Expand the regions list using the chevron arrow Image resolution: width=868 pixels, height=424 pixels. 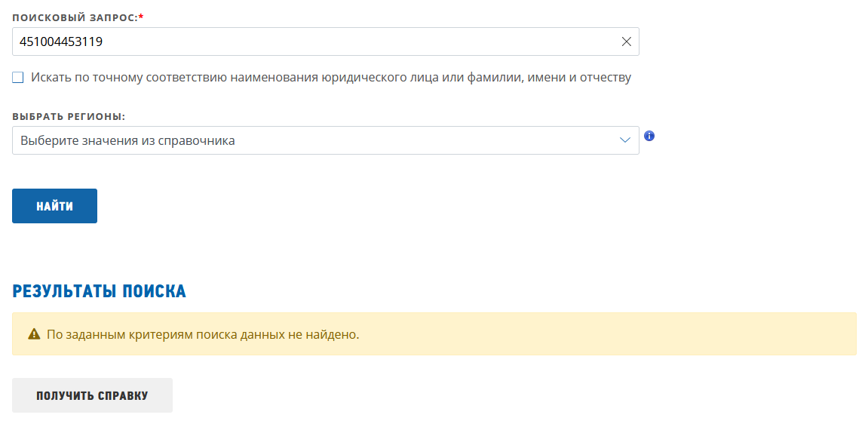coord(624,140)
